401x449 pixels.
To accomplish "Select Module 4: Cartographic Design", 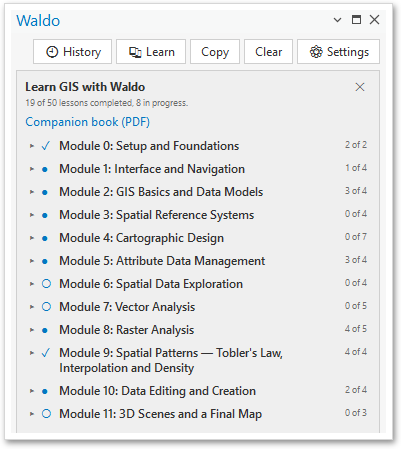I will pos(142,238).
